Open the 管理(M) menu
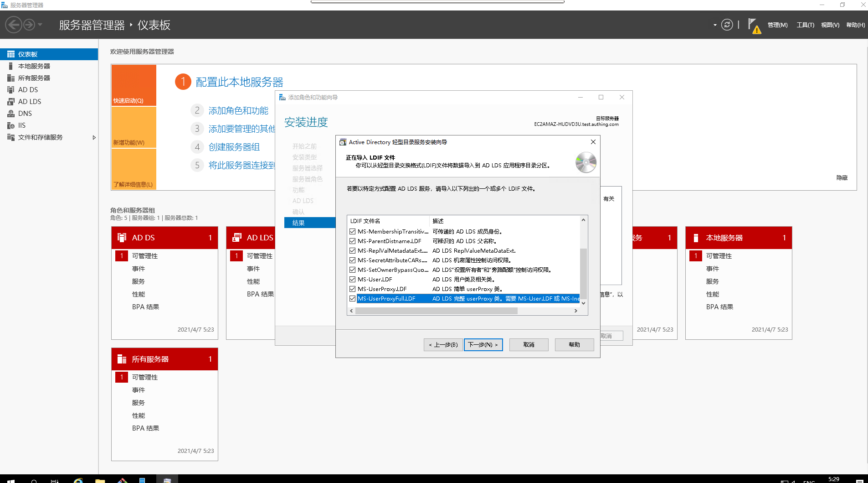The height and width of the screenshot is (483, 868). point(777,25)
